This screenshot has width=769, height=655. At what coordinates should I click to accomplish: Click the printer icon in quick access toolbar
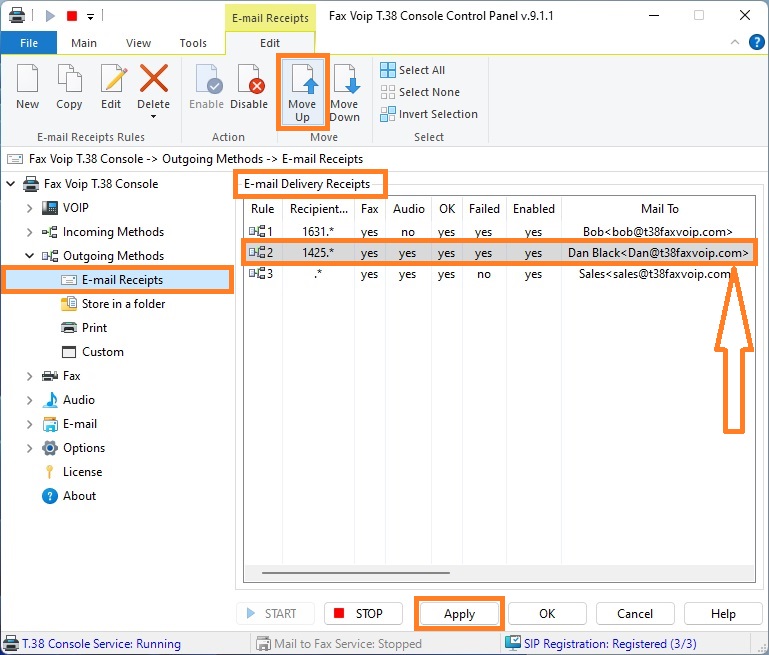[x=17, y=16]
